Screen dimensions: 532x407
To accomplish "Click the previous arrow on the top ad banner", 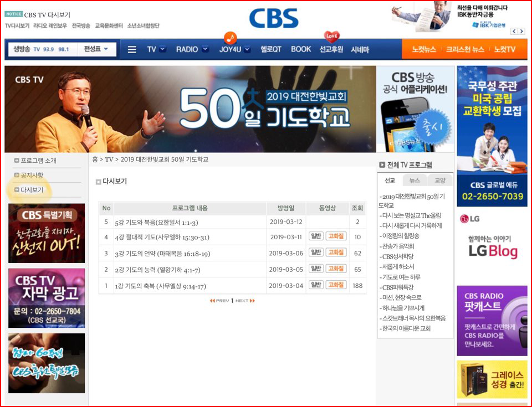I will coord(514,31).
